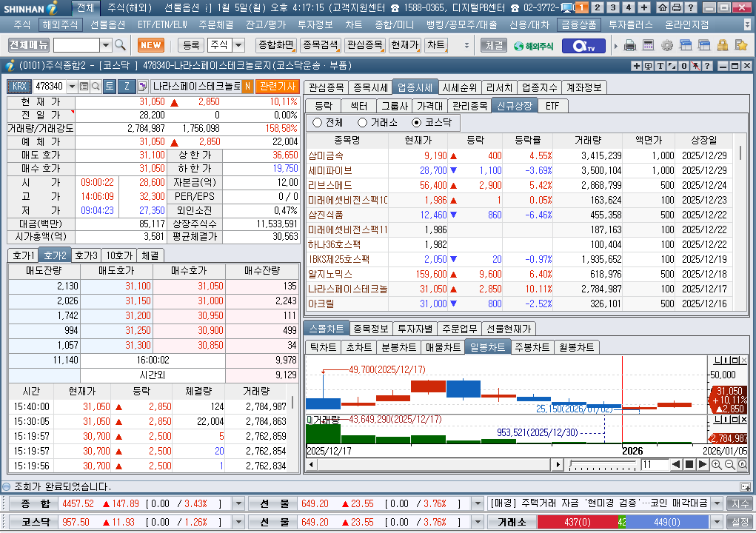Open the 해외주식 menu

pyautogui.click(x=60, y=24)
